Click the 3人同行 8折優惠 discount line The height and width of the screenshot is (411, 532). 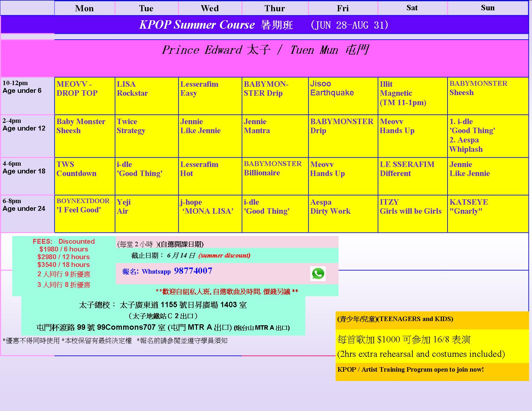point(64,285)
